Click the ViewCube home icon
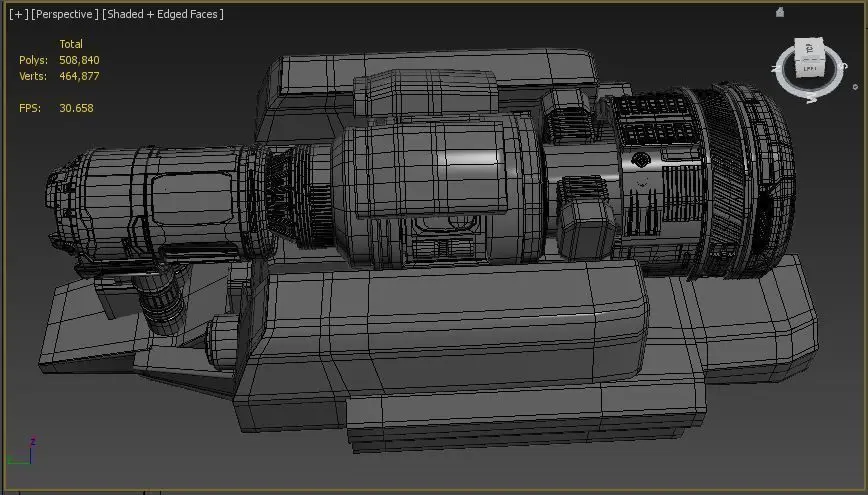The image size is (868, 495). [x=780, y=12]
